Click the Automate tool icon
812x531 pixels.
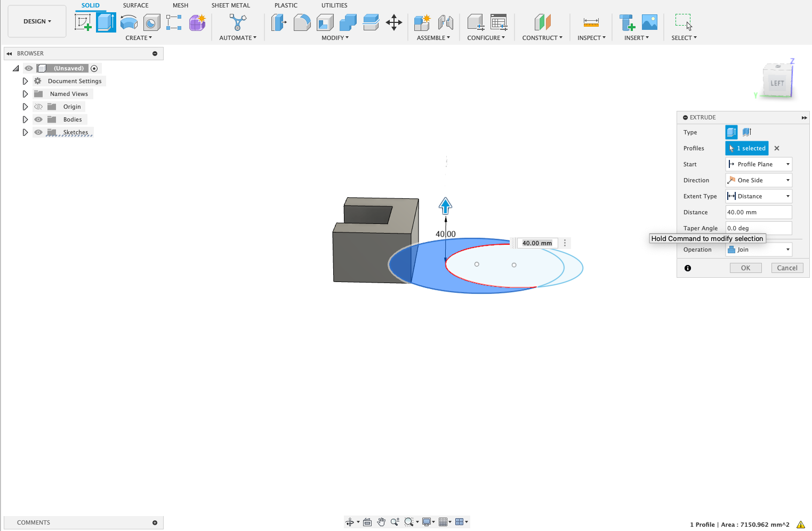[238, 22]
